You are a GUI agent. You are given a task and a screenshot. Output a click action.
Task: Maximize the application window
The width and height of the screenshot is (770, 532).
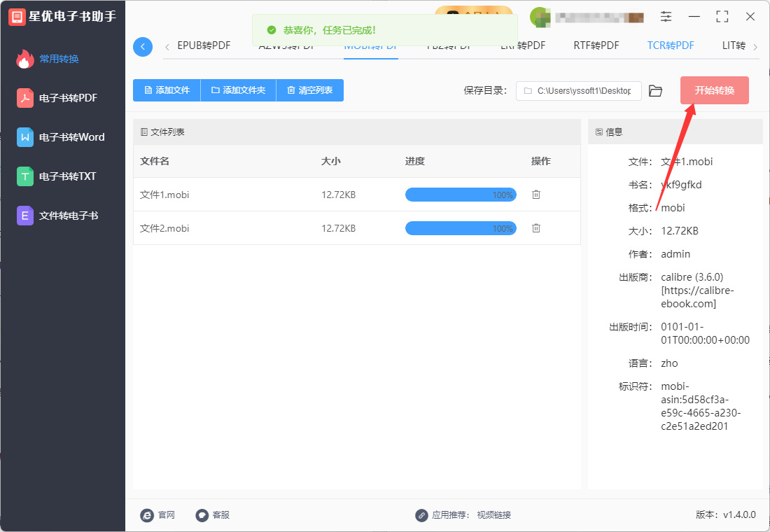(x=722, y=17)
